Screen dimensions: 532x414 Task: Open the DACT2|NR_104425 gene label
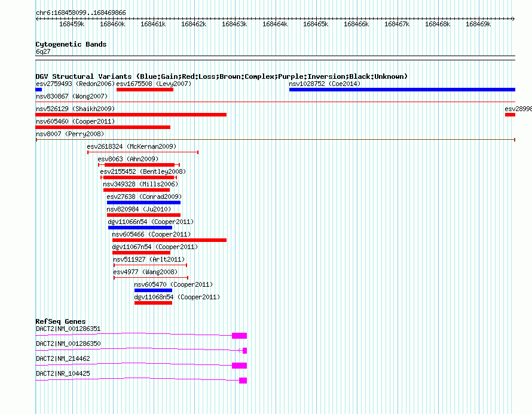coord(63,373)
